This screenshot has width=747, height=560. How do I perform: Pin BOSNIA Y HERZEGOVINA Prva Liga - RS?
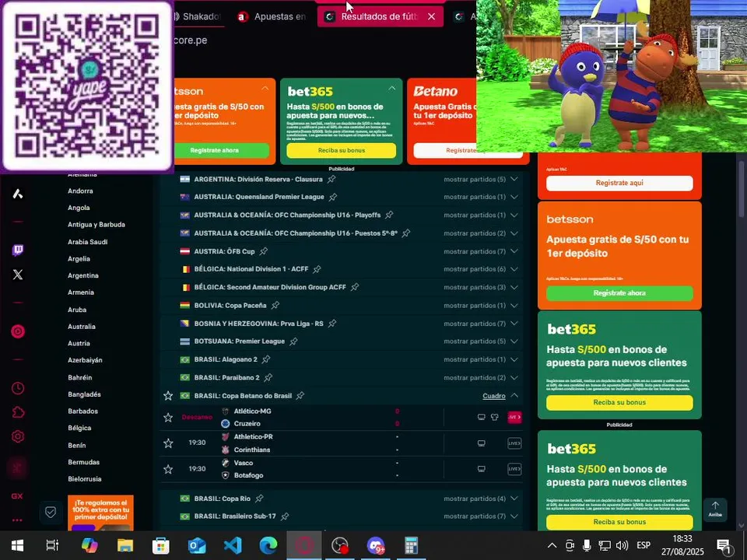tap(332, 324)
